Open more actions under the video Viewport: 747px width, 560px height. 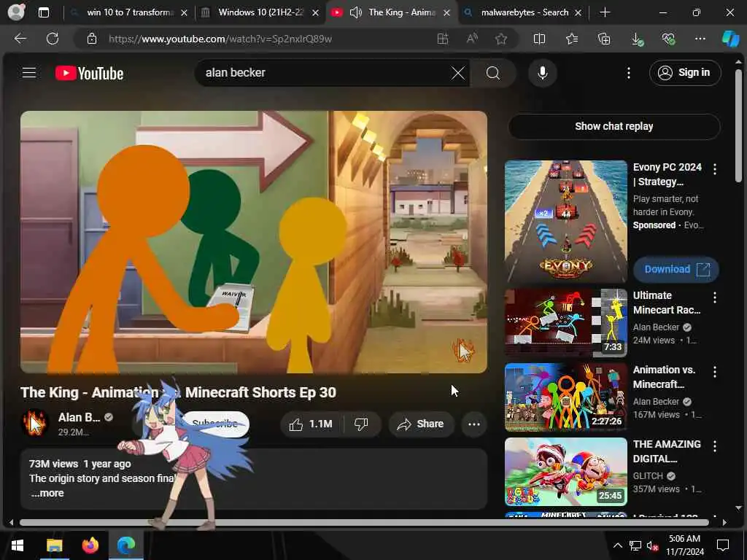474,424
